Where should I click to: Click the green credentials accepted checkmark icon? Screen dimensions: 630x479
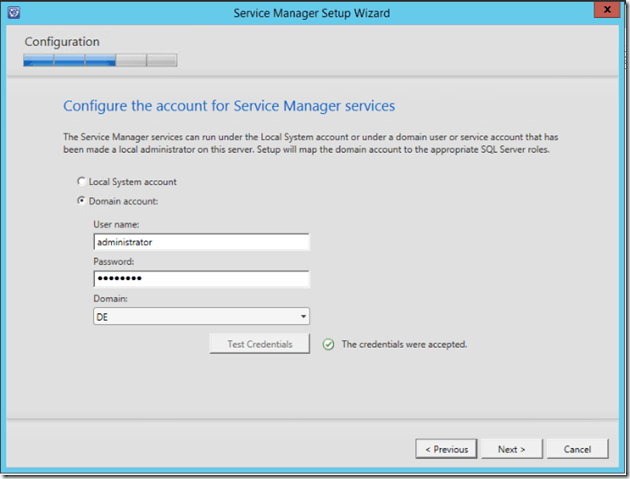tap(328, 344)
